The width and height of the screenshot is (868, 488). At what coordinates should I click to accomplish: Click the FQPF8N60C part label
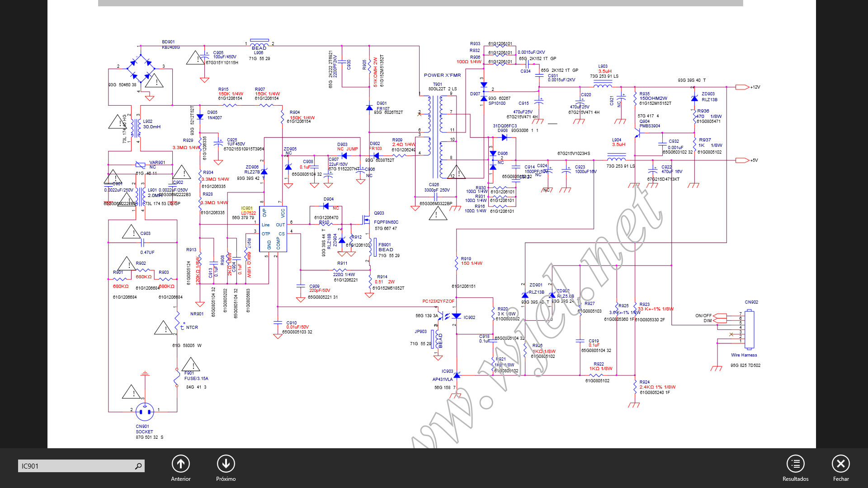click(x=386, y=222)
